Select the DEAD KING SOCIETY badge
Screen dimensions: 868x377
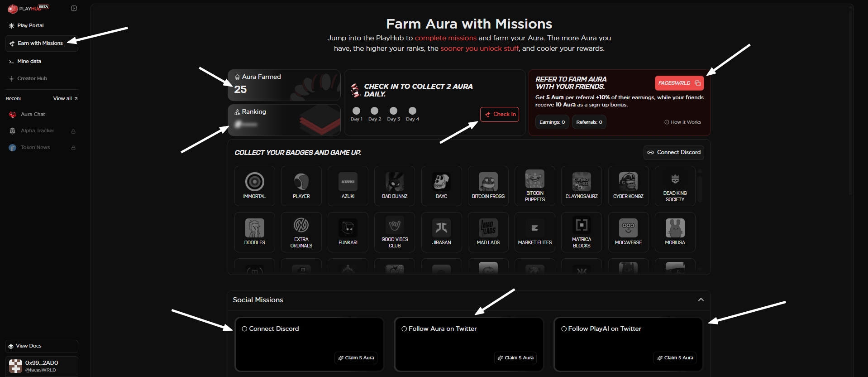675,186
